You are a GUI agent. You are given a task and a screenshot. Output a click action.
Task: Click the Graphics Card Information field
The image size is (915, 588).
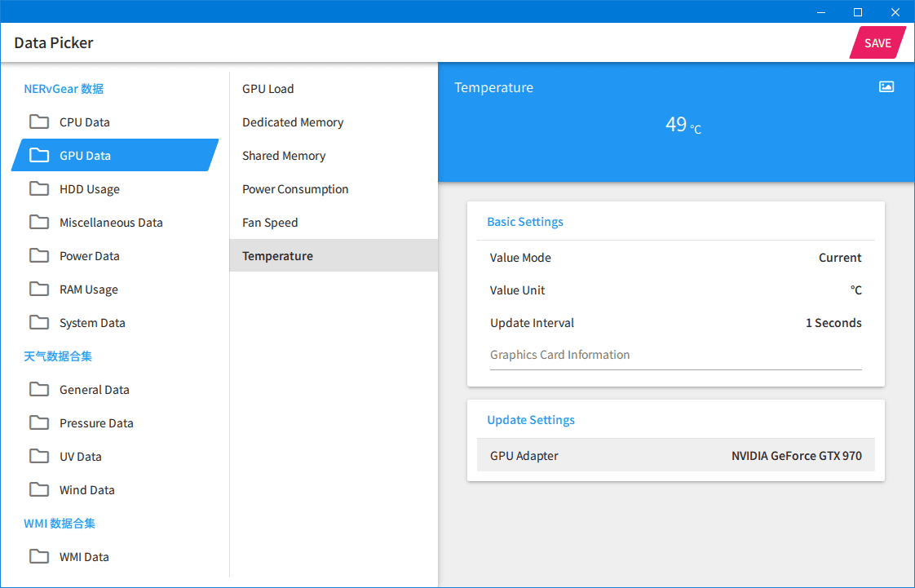[676, 355]
